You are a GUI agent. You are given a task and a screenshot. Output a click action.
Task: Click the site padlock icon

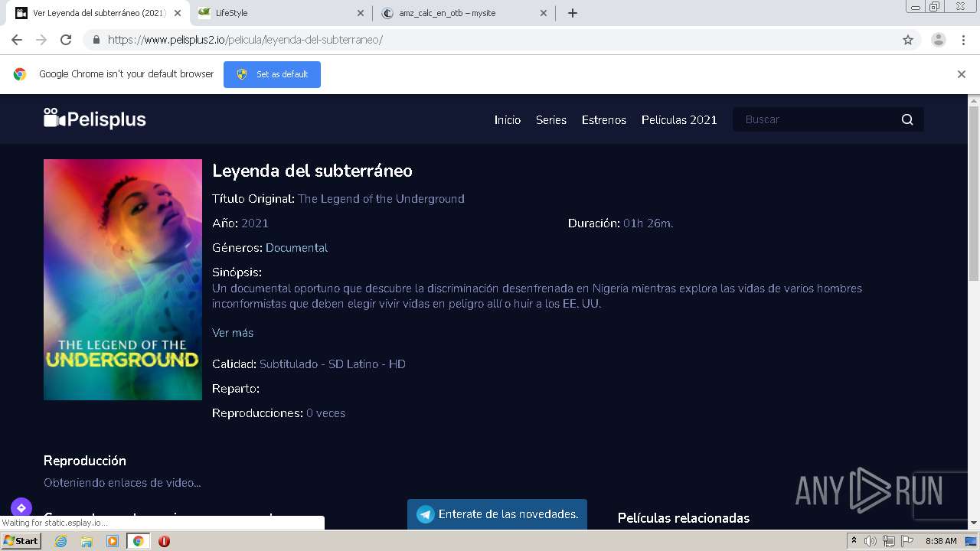point(96,40)
